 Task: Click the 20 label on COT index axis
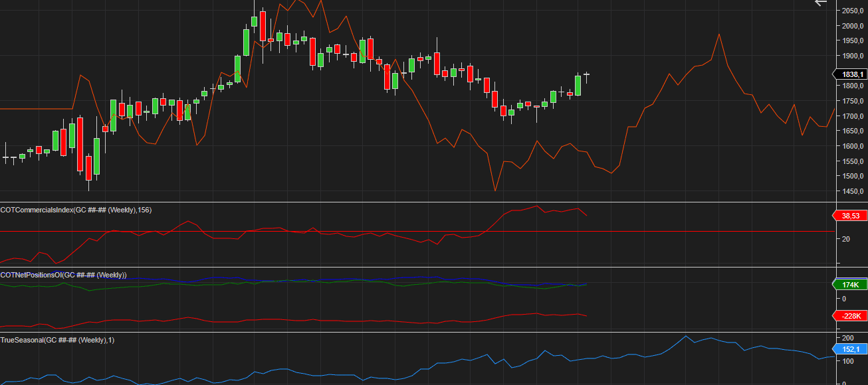click(x=845, y=239)
